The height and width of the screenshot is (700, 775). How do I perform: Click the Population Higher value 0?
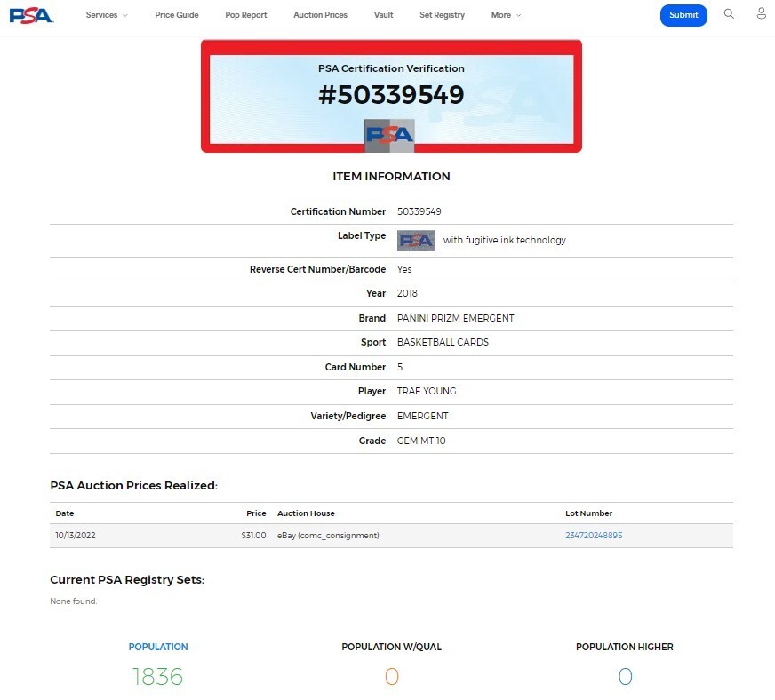pos(625,676)
